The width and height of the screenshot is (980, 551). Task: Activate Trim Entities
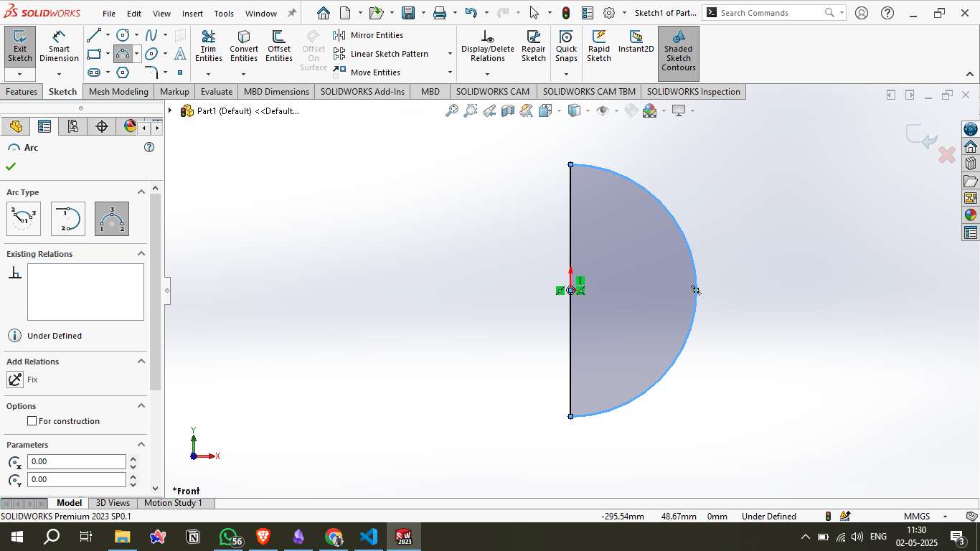click(x=209, y=47)
